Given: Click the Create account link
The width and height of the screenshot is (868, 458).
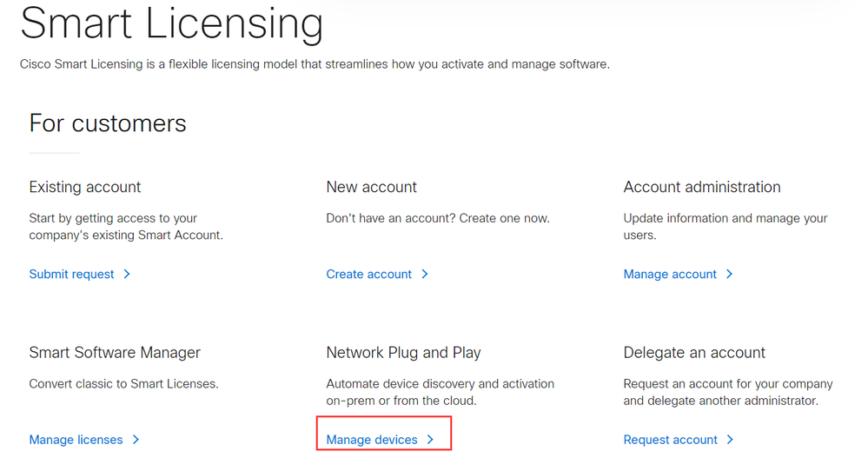Looking at the screenshot, I should (x=368, y=274).
